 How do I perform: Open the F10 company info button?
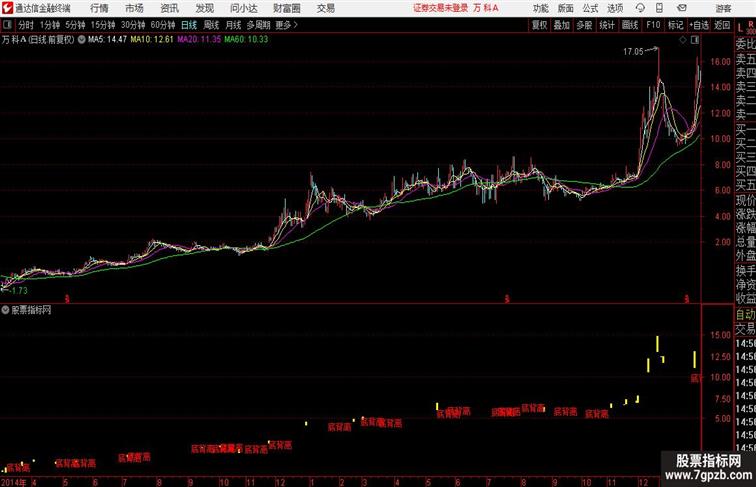pyautogui.click(x=653, y=25)
